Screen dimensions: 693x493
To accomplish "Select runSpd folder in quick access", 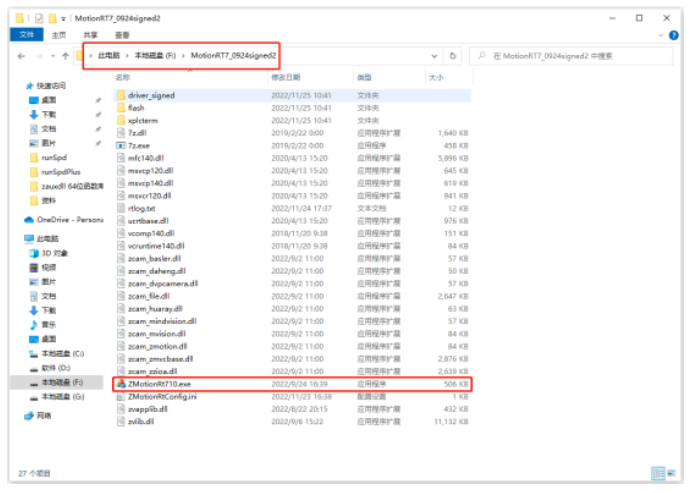I will [x=54, y=158].
